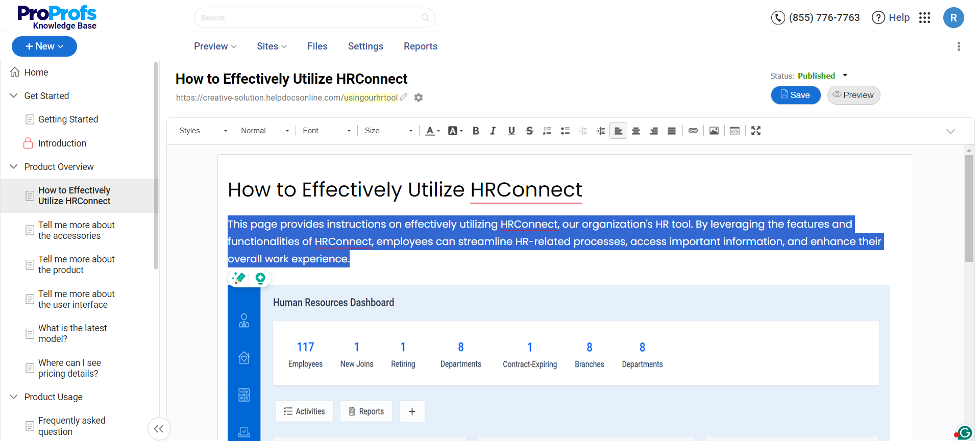Viewport: 980px width, 441px height.
Task: Open Tell me more about the accessories
Action: [x=76, y=230]
